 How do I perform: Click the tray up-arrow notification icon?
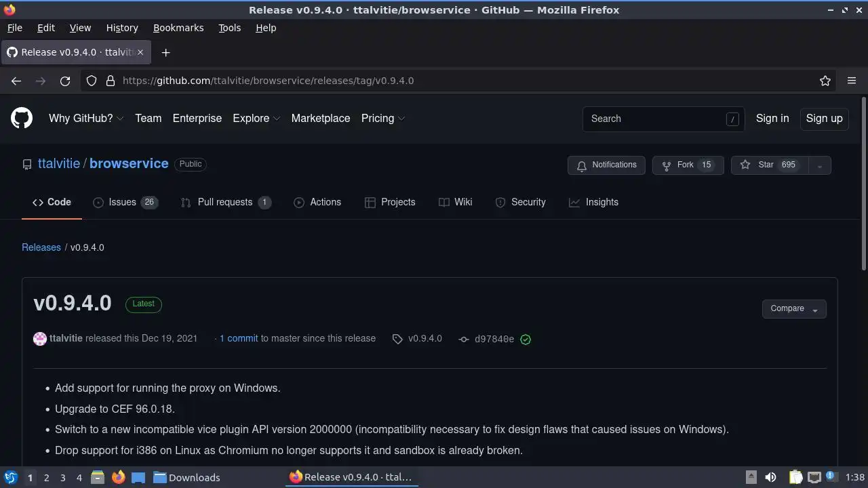coord(751,477)
